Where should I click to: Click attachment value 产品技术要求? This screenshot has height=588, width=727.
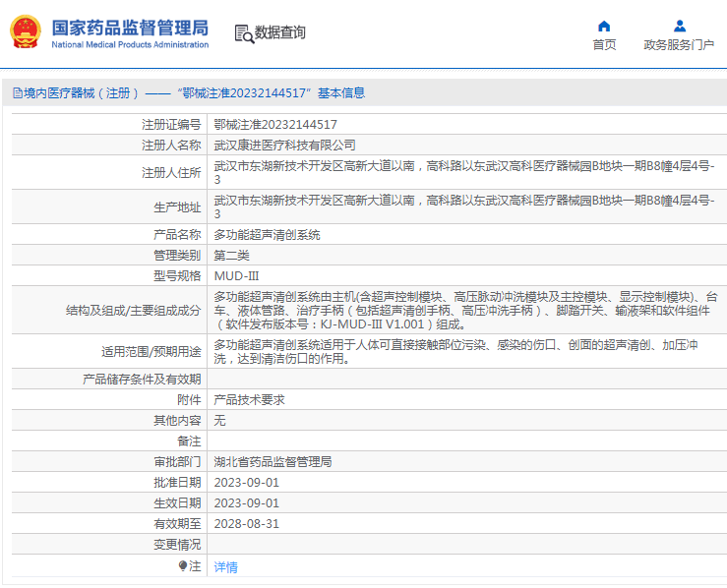pos(250,400)
